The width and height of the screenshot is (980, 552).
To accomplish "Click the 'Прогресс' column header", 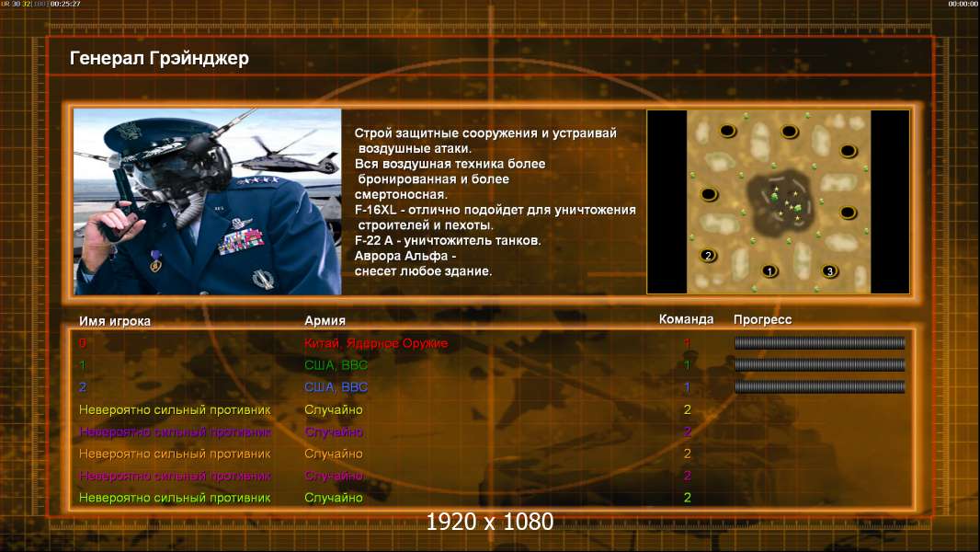I will tap(762, 319).
